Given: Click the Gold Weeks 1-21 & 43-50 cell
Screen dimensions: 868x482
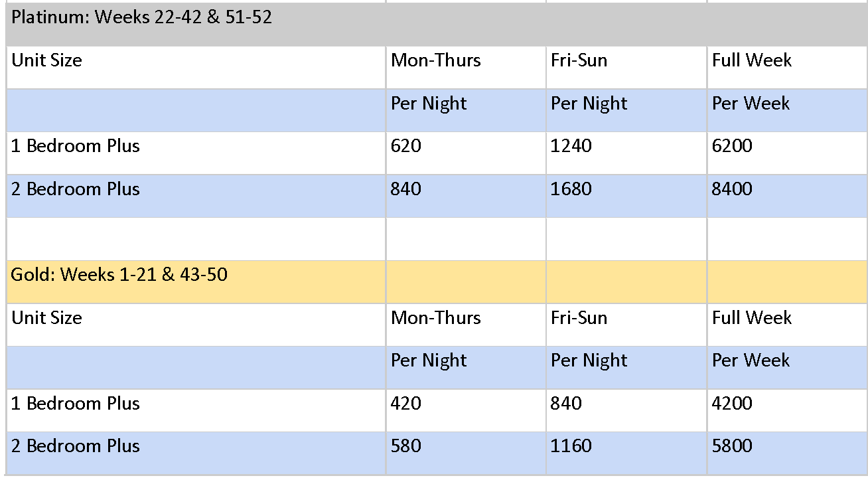Looking at the screenshot, I should click(196, 281).
